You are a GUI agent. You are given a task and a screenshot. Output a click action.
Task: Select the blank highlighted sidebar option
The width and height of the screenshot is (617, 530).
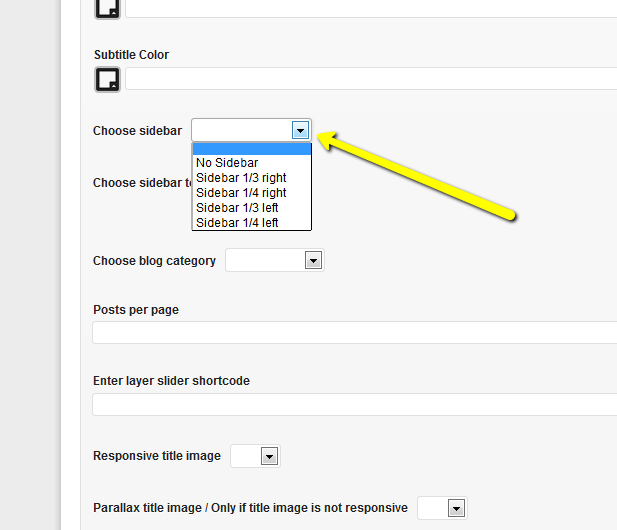(251, 149)
